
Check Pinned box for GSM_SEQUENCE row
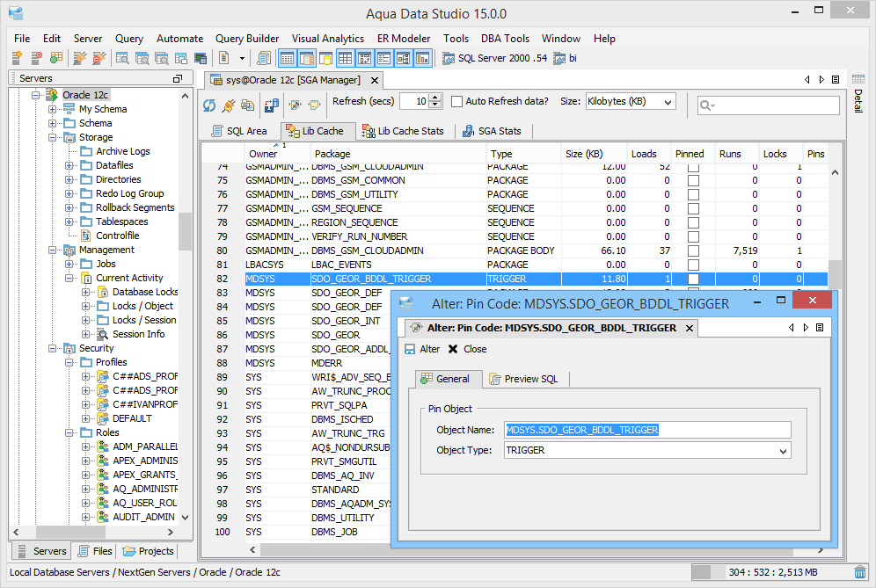[x=693, y=208]
